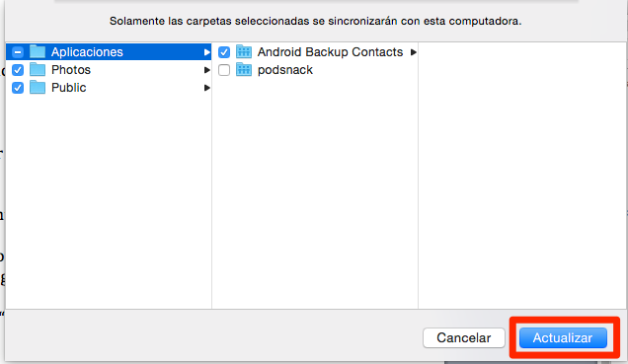Select the Android Backup Contacts label
Image resolution: width=628 pixels, height=364 pixels.
click(330, 52)
